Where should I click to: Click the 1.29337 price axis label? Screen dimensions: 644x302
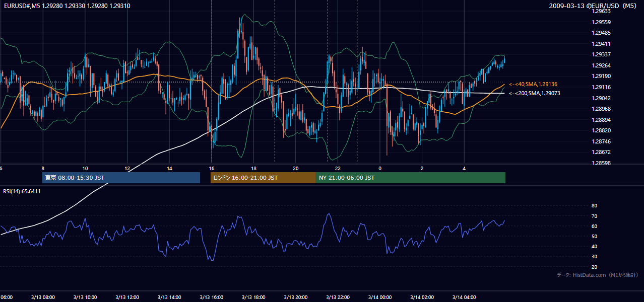pos(601,54)
